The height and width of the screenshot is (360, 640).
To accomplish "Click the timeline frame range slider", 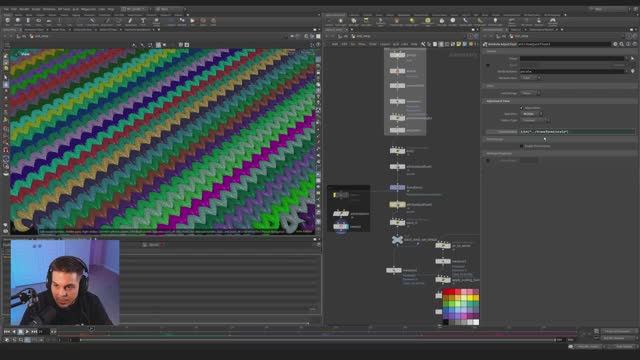I will pos(318,340).
